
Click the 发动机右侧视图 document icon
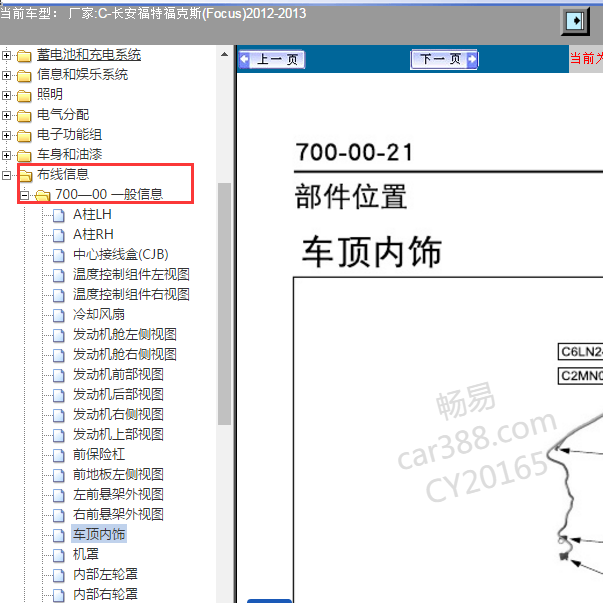tap(58, 415)
